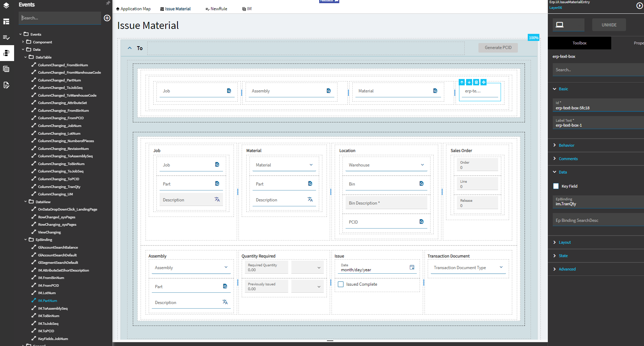Expand the Behavior properties section

click(x=566, y=145)
